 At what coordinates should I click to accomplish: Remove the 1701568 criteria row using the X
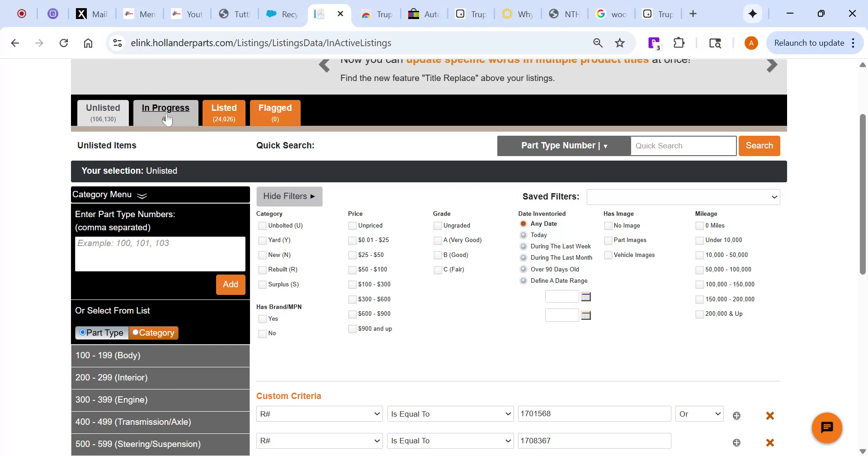click(x=770, y=415)
